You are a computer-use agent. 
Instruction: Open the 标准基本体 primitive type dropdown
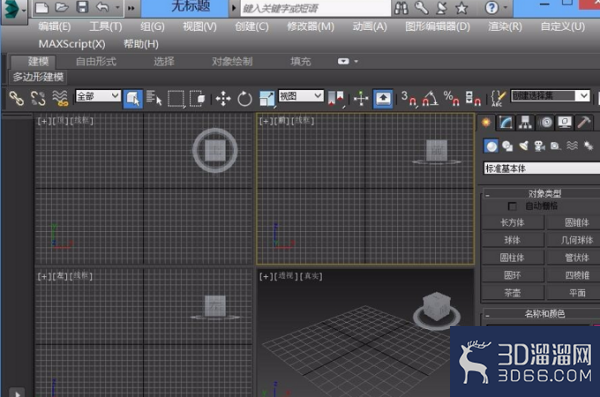click(x=542, y=168)
